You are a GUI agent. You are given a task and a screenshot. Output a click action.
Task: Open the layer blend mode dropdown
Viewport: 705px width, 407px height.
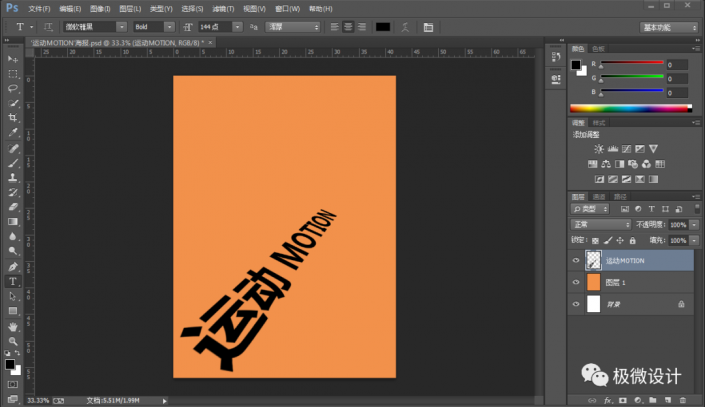[601, 224]
